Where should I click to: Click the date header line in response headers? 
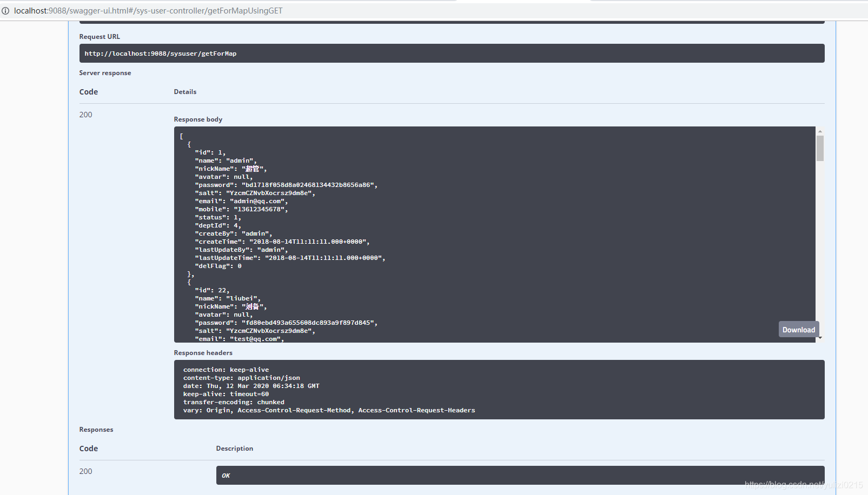[x=251, y=386]
